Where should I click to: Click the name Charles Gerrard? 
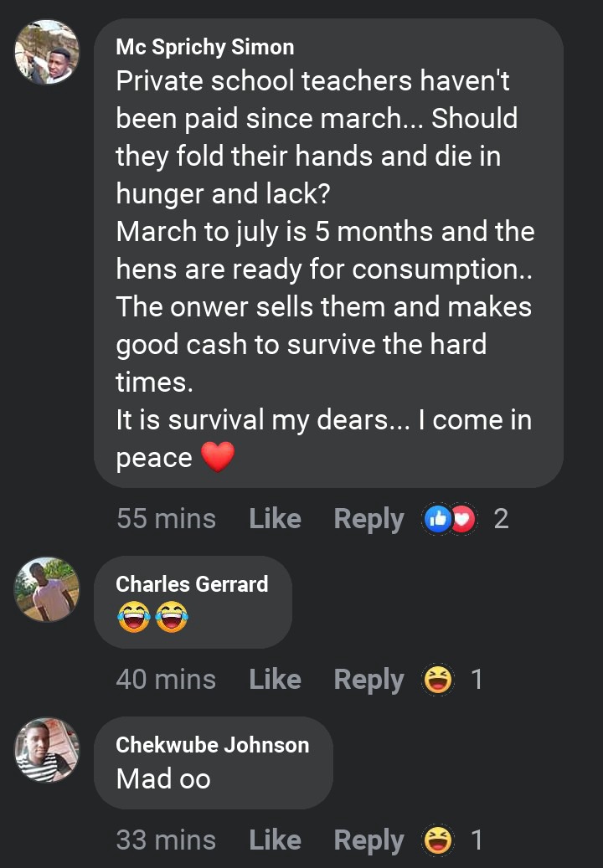pos(192,584)
